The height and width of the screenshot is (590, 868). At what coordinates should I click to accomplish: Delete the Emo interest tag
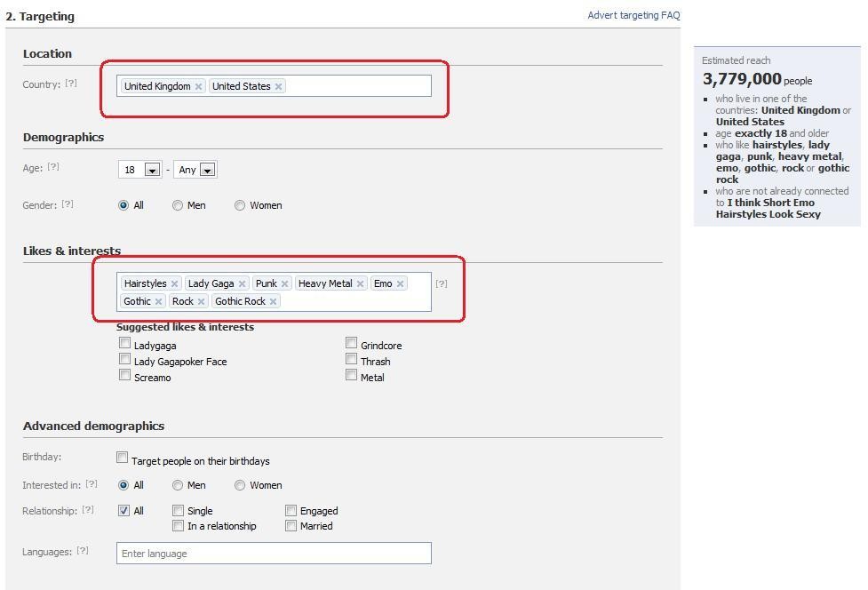(400, 283)
